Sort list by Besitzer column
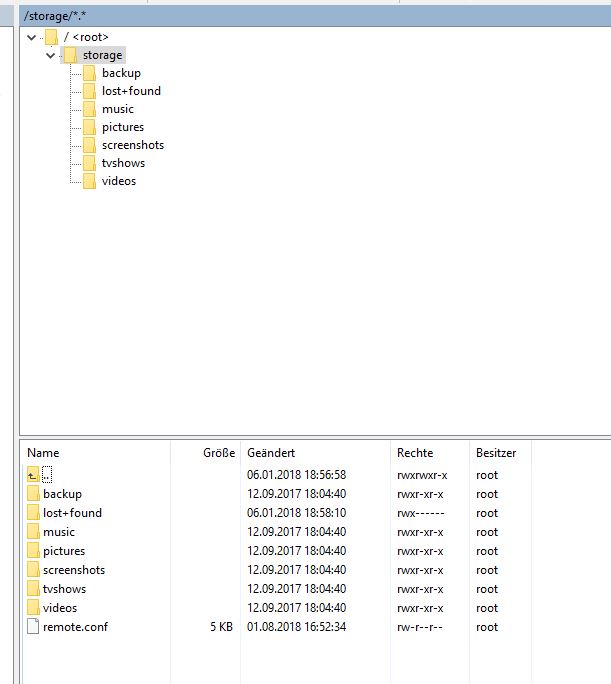This screenshot has height=684, width=611. 496,453
